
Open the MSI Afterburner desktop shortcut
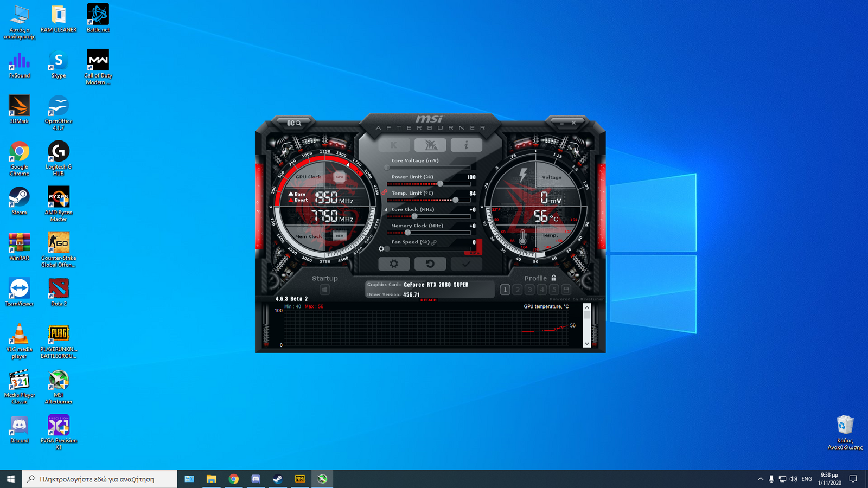59,387
